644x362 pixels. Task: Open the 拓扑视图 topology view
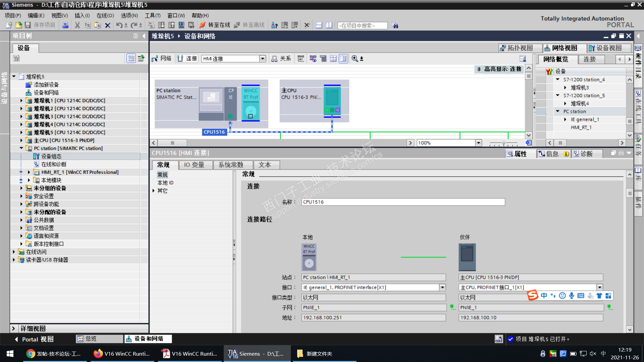520,48
